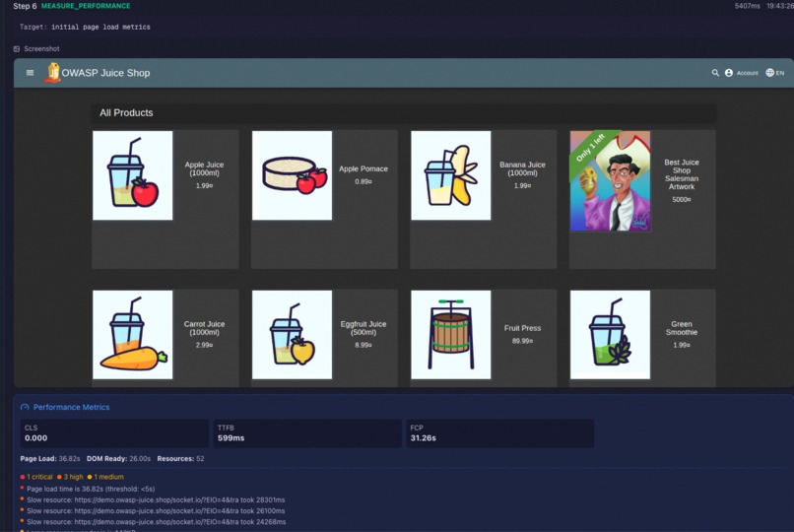Open the Green Smoothie product image
Screen dimensions: 794x532
click(610, 335)
